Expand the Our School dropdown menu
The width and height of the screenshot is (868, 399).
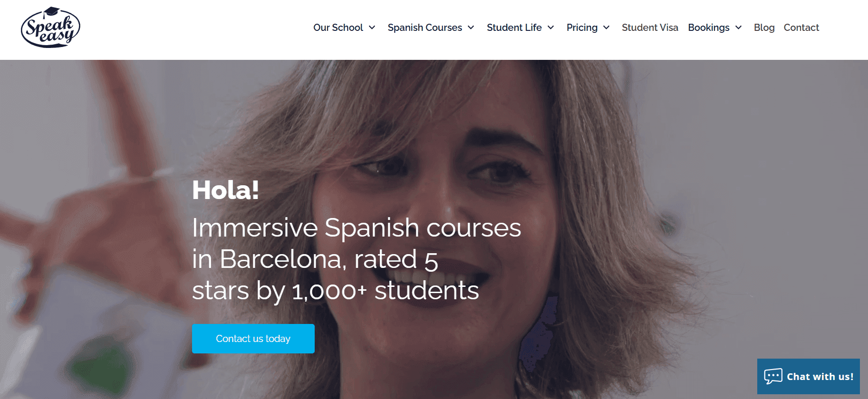pos(338,28)
